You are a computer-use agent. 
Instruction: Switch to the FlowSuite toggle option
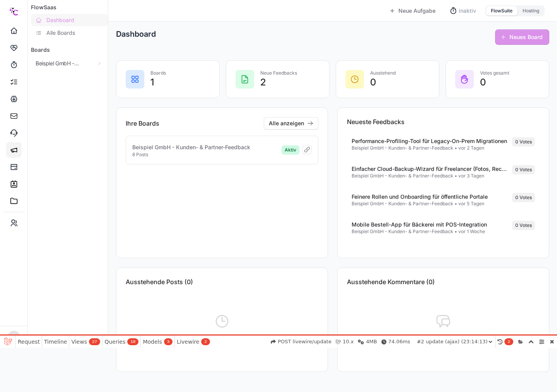pyautogui.click(x=502, y=11)
